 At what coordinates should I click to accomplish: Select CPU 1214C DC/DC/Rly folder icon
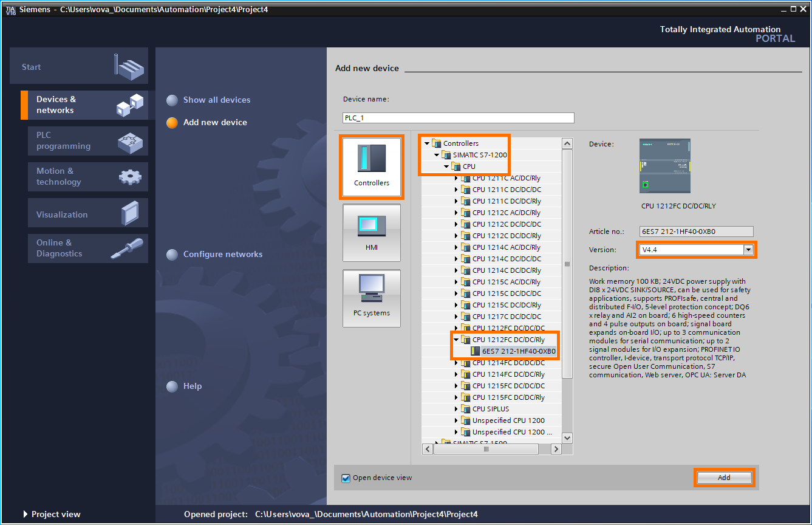pyautogui.click(x=465, y=270)
